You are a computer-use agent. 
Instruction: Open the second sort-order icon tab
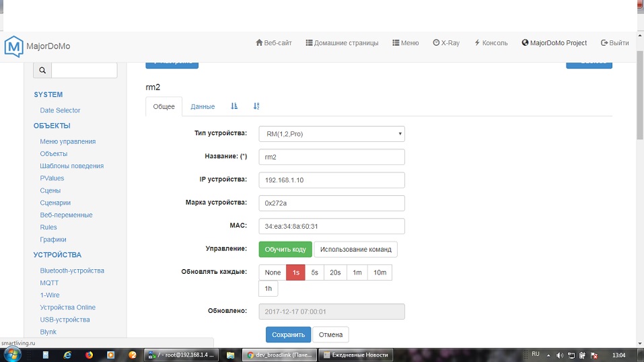point(256,106)
